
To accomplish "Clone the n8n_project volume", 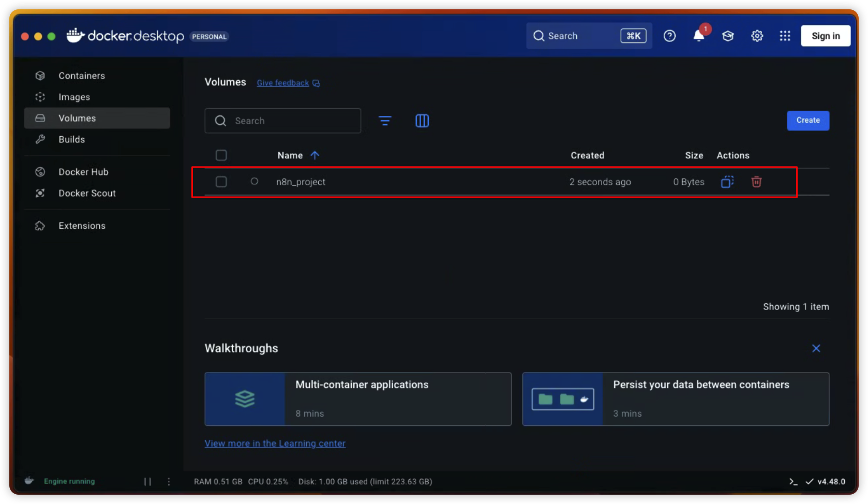I will coord(727,182).
